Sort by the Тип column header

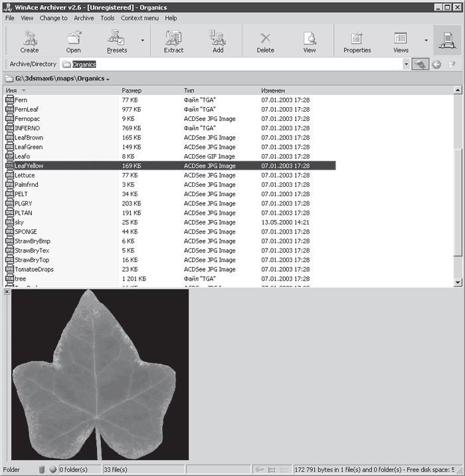[221, 90]
